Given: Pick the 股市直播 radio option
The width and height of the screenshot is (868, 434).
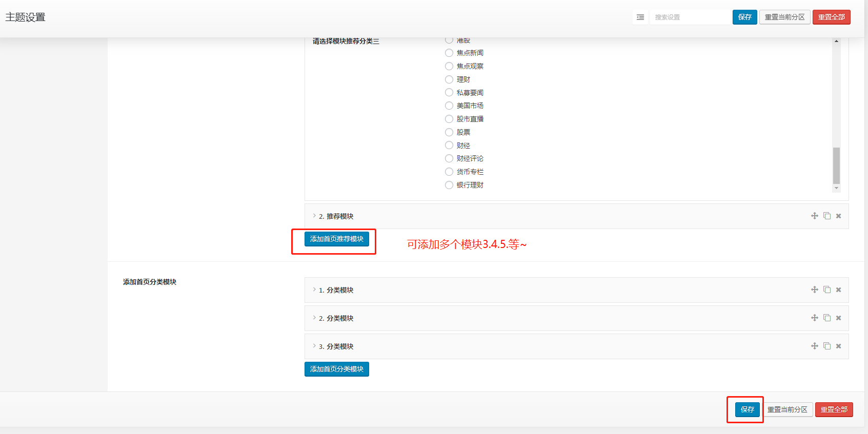Looking at the screenshot, I should [449, 119].
